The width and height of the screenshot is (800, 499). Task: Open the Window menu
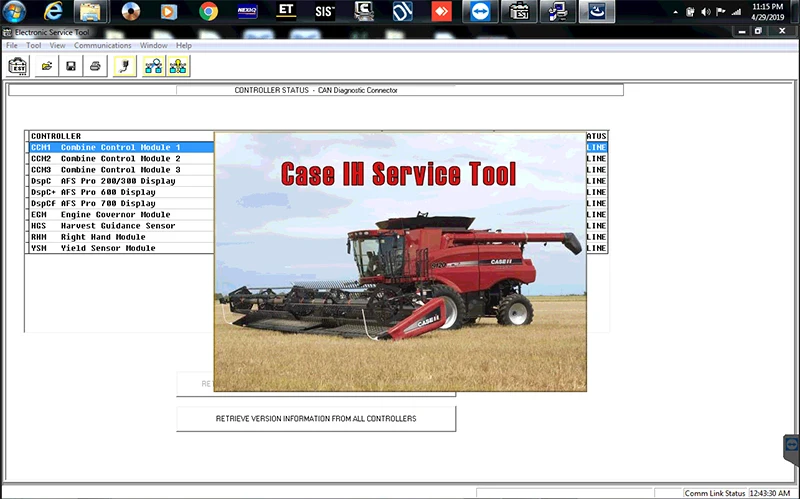pyautogui.click(x=154, y=45)
